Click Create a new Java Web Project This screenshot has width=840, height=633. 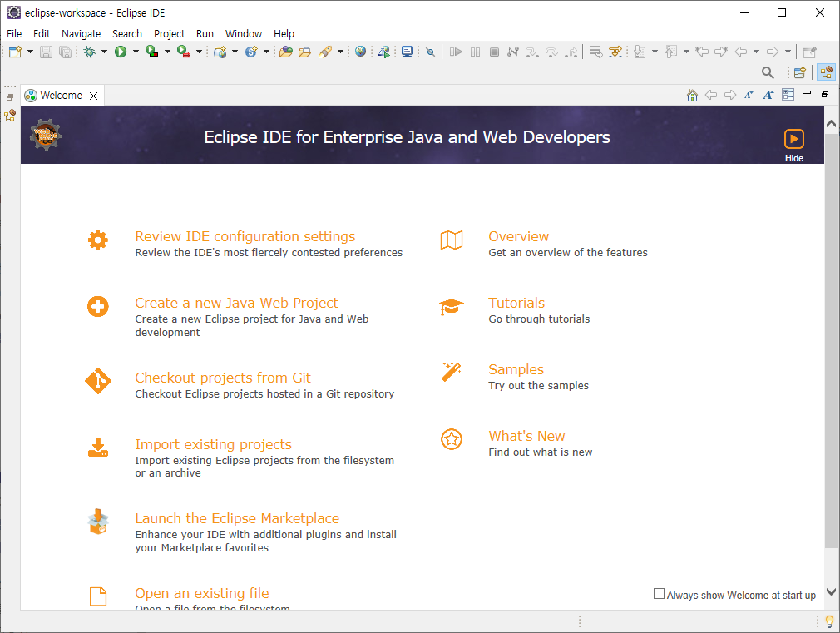[x=236, y=303]
